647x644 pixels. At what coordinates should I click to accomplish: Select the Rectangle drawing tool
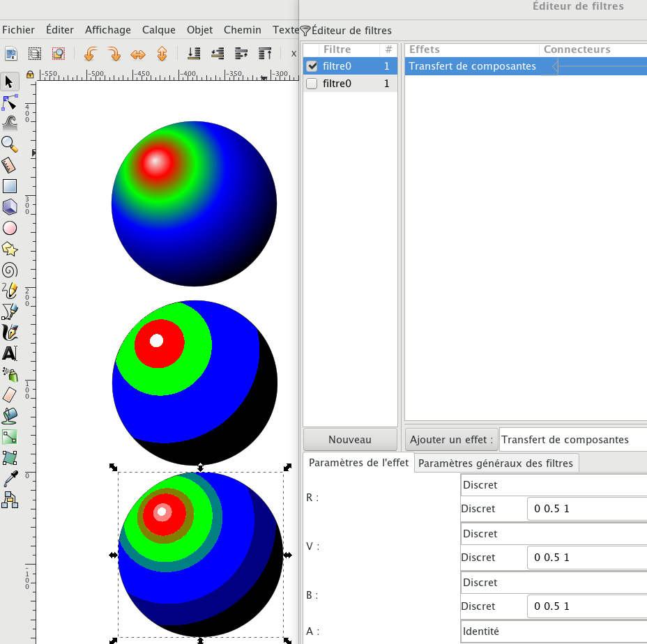coord(10,186)
